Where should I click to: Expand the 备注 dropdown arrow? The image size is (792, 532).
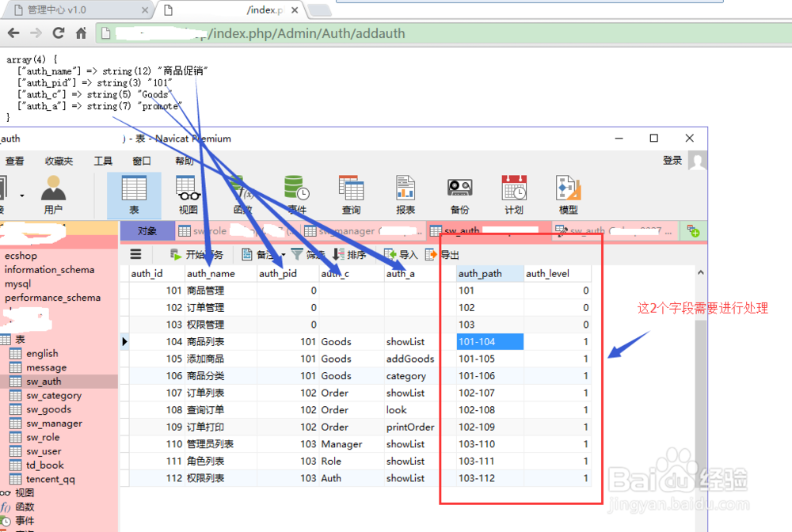283,255
